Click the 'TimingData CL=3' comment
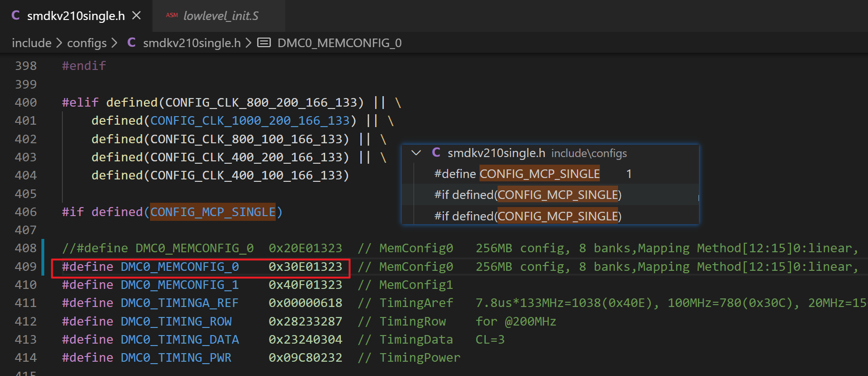This screenshot has height=376, width=868. click(x=431, y=339)
